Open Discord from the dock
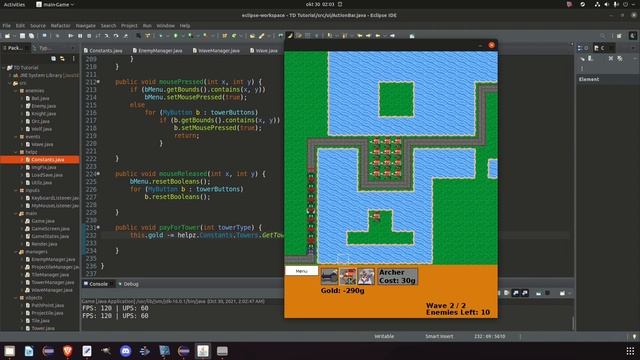This screenshot has height=360, width=640. point(126,351)
